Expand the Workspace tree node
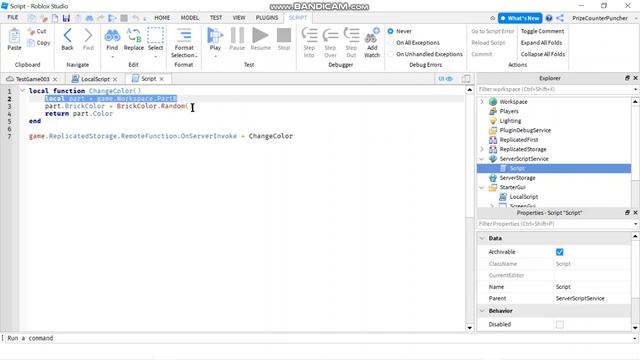640x360 pixels. coord(482,102)
